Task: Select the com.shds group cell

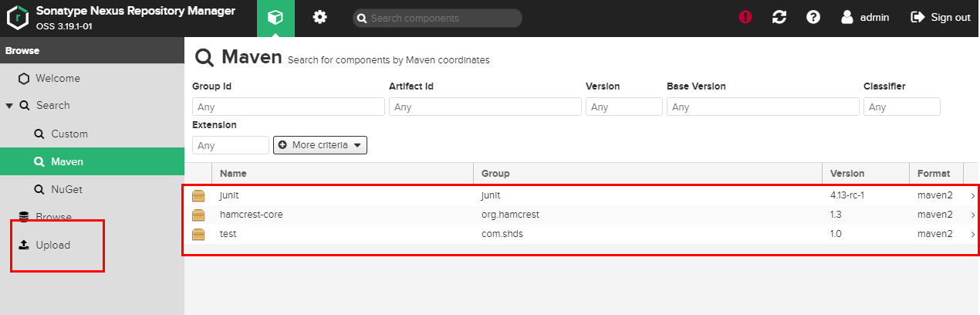Action: pos(502,234)
